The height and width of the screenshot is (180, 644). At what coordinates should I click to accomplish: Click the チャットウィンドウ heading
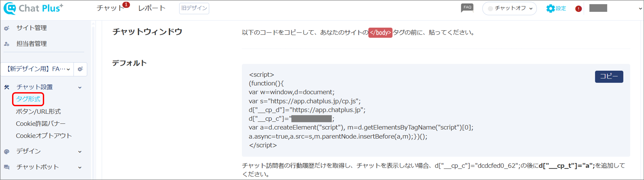tap(147, 32)
